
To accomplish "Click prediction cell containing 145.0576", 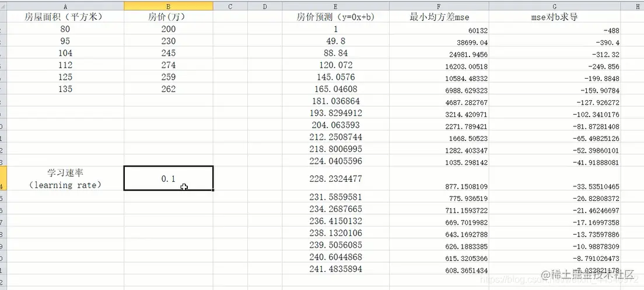I will point(335,77).
